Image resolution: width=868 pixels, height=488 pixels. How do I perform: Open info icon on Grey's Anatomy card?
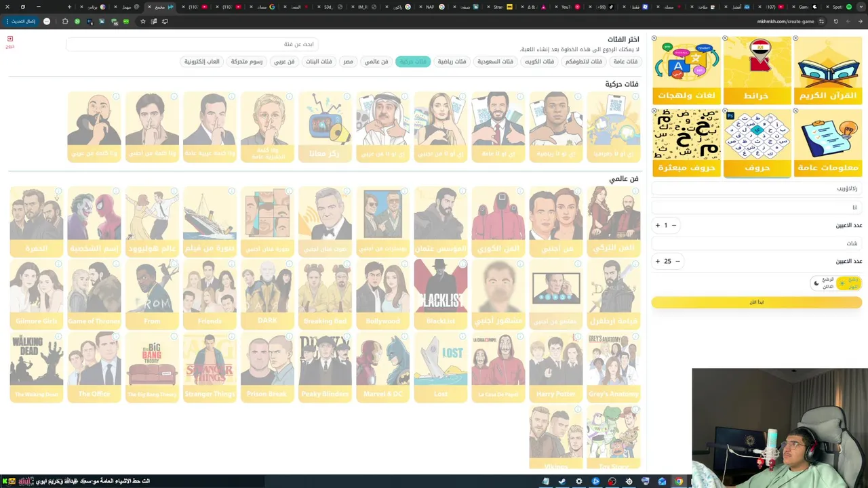(635, 336)
